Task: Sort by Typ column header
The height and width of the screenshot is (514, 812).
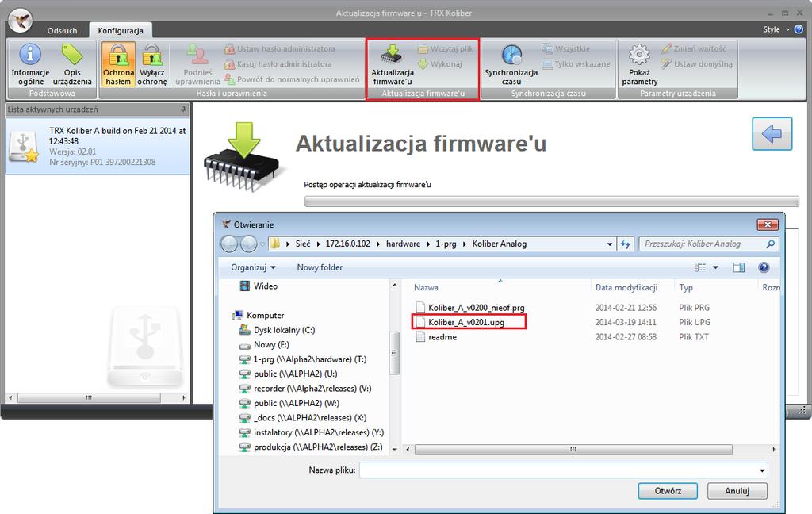Action: [686, 288]
